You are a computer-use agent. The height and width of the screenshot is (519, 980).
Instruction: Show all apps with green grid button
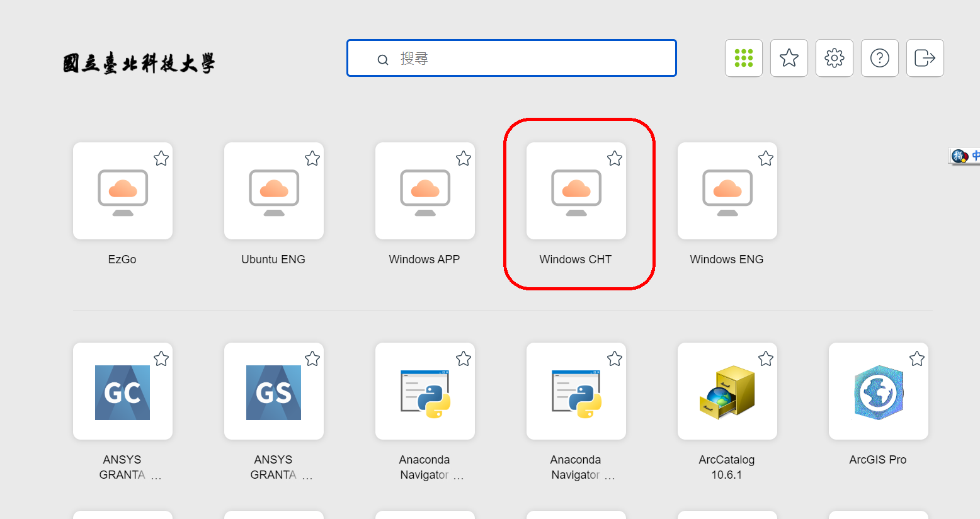(744, 58)
